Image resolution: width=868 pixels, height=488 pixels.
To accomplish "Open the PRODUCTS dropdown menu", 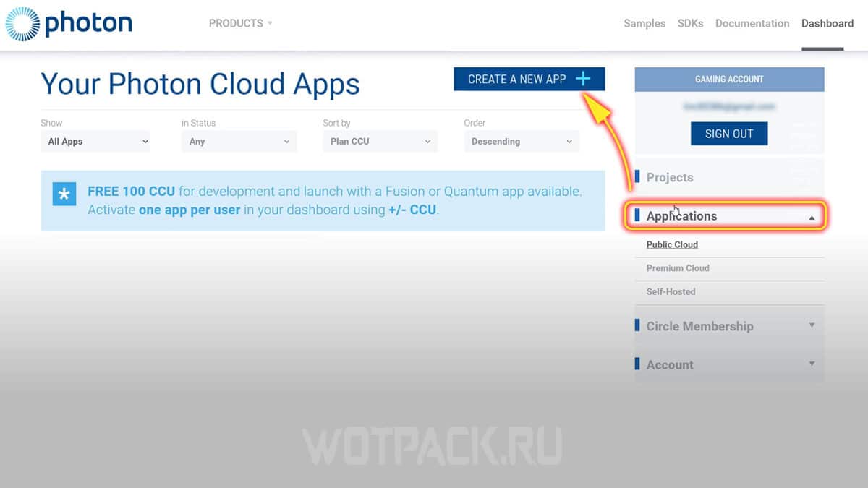I will (x=241, y=23).
